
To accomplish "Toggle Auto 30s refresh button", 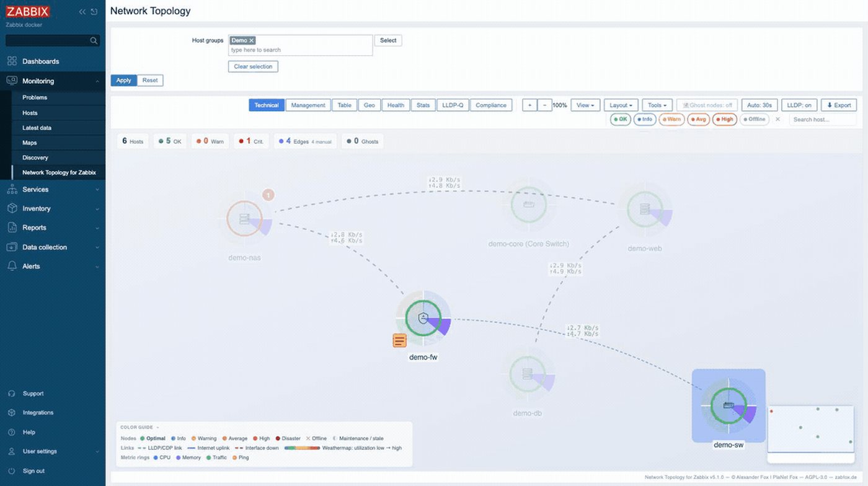I will pyautogui.click(x=759, y=105).
